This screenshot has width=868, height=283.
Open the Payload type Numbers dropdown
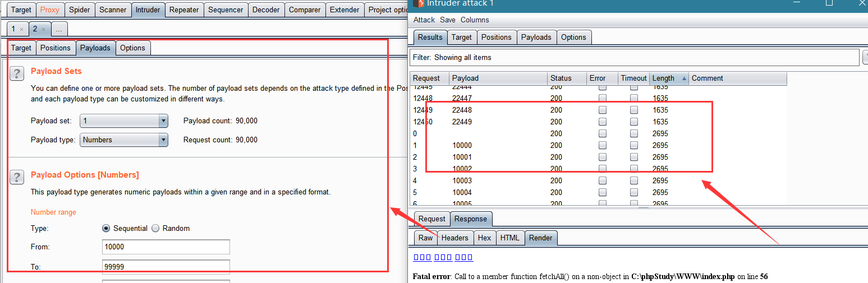coord(124,140)
